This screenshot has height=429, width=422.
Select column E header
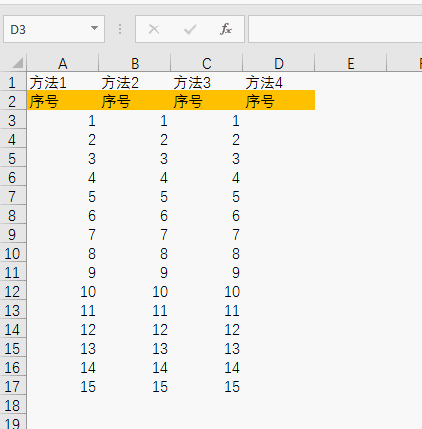351,63
